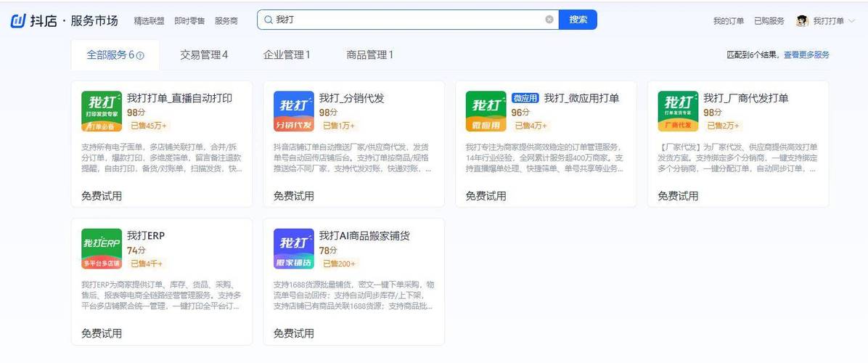This screenshot has height=363, width=868.
Task: Click the 服务市场 title text
Action: (94, 21)
